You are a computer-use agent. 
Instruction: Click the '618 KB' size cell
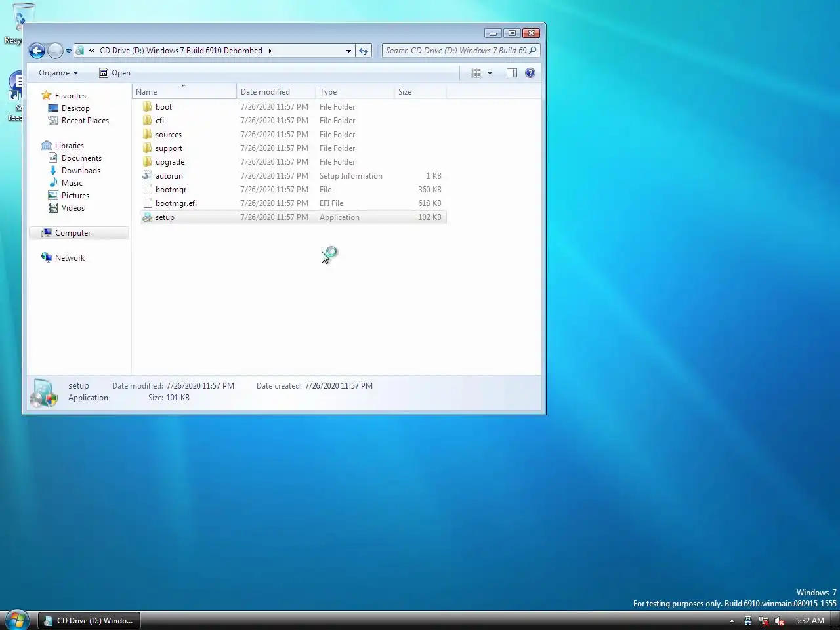pos(430,203)
